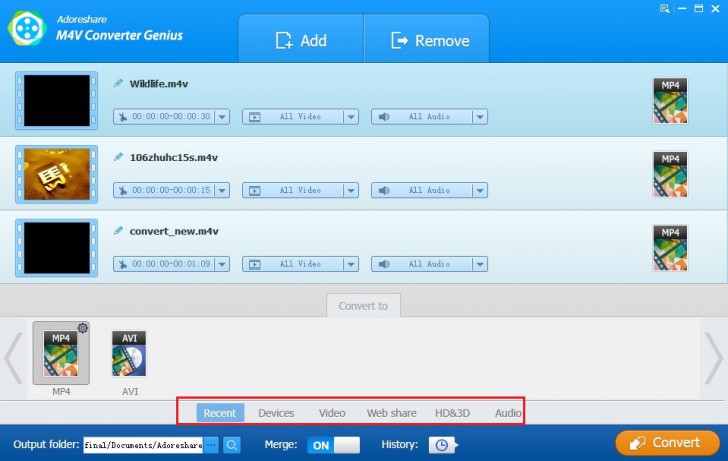
Task: Switch to the HD&3D format tab
Action: [452, 413]
